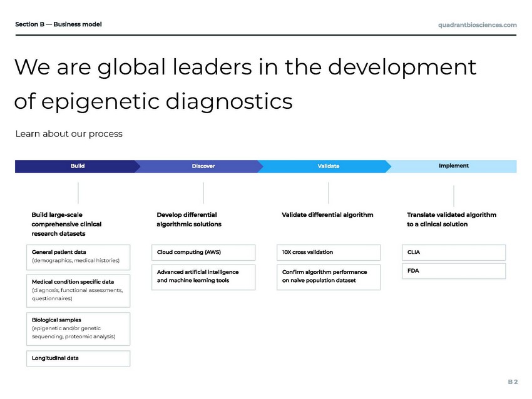This screenshot has height=399, width=532.
Task: Open the quadrantbiosciences.com link
Action: pos(477,24)
